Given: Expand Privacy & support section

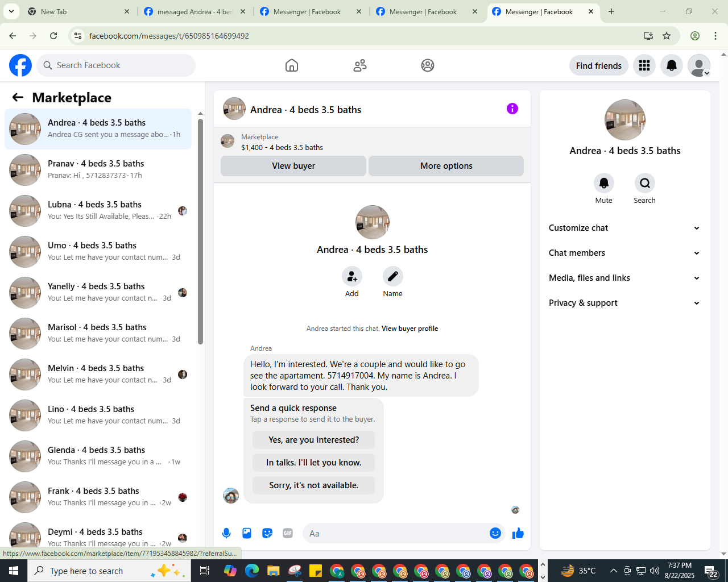Looking at the screenshot, I should coord(625,303).
